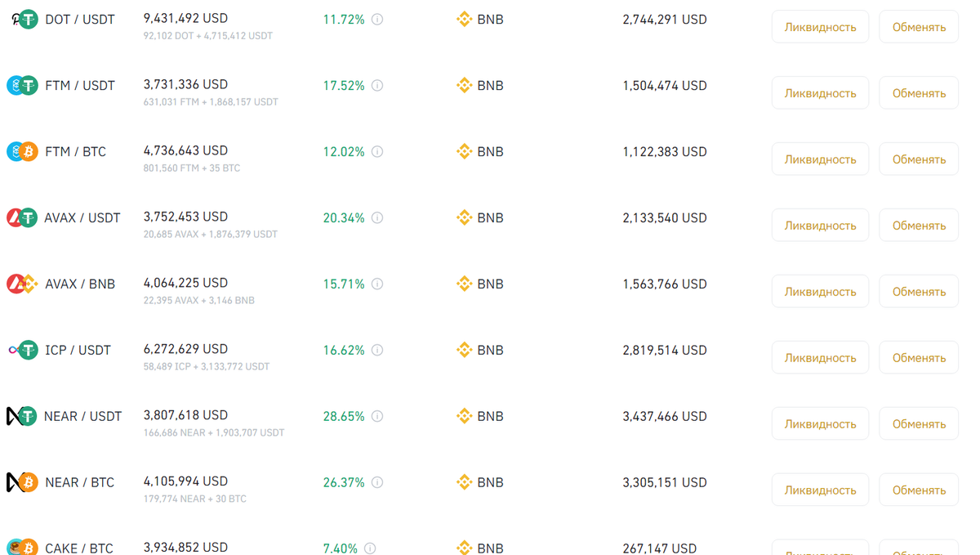Click BNB reward icon in AVAX / USDT row
This screenshot has width=980, height=555.
464,217
